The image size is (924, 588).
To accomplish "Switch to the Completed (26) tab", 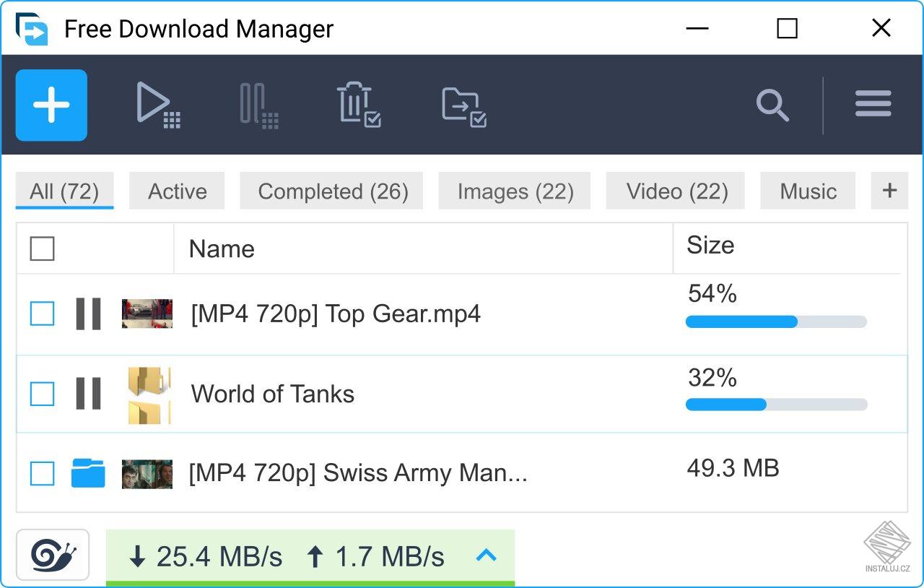I will click(x=333, y=191).
